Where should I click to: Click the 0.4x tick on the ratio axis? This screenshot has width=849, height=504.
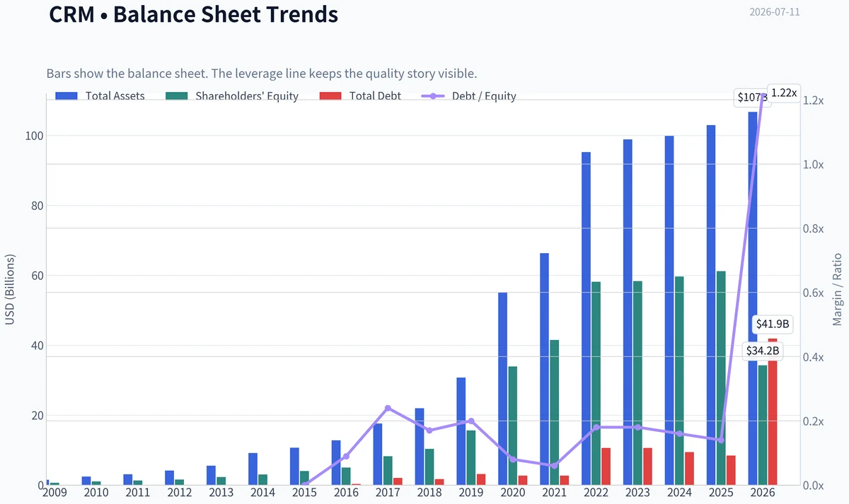(814, 357)
